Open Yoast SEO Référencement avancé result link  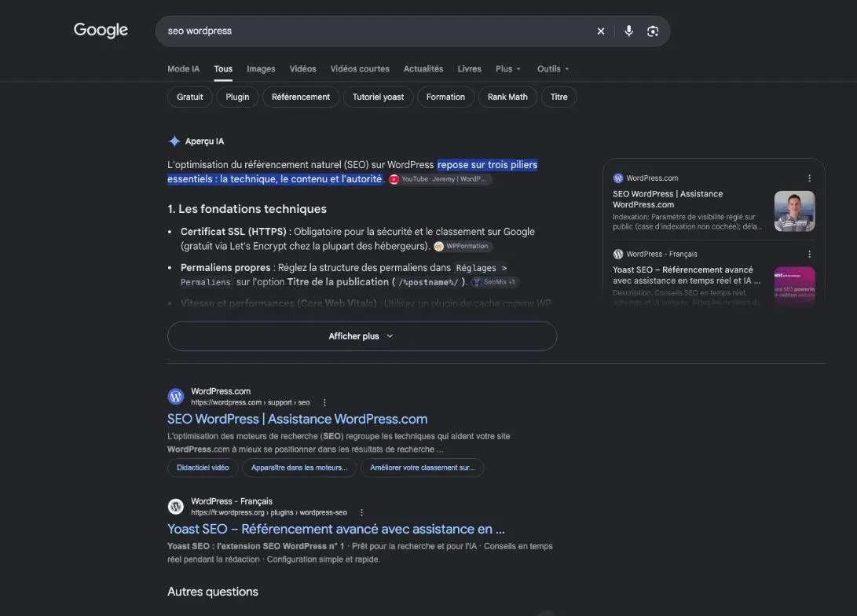tap(336, 529)
